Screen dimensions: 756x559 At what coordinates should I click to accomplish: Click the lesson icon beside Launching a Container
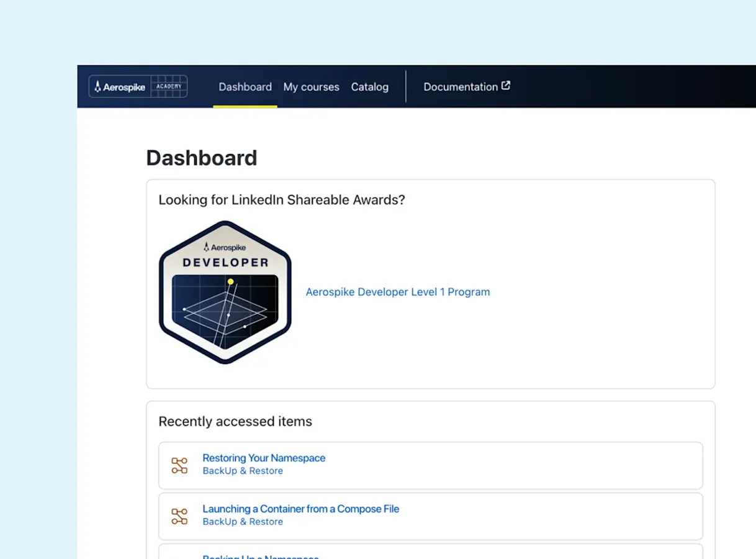tap(179, 516)
